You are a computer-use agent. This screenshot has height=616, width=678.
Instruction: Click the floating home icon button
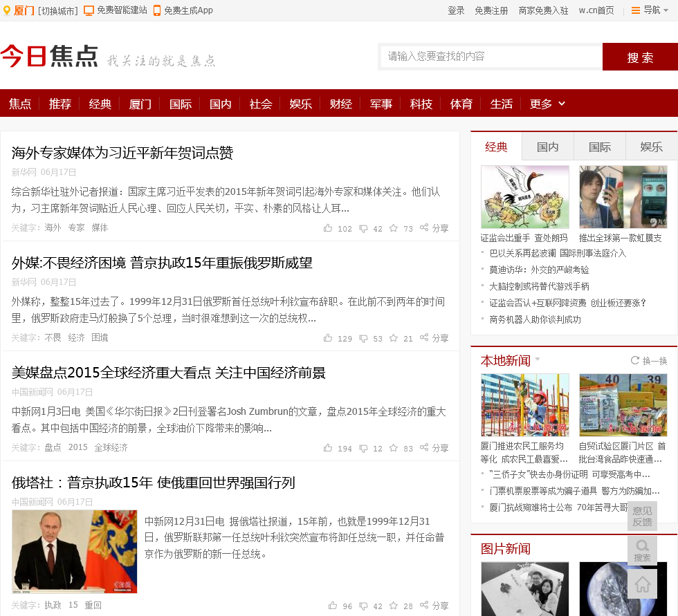pyautogui.click(x=642, y=584)
